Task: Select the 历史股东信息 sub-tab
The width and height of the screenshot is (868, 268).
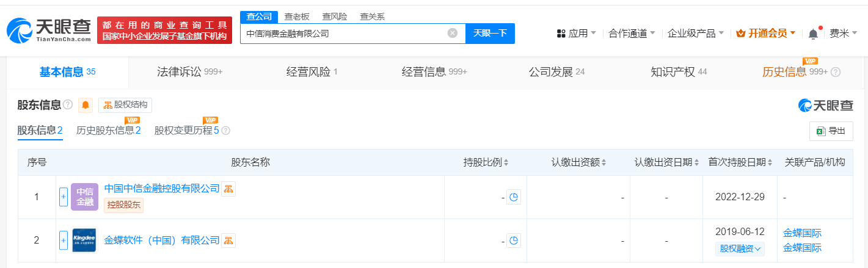Action: (108, 130)
